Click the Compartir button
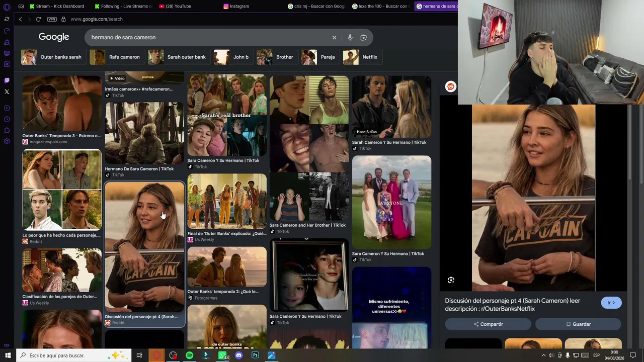 (488, 324)
